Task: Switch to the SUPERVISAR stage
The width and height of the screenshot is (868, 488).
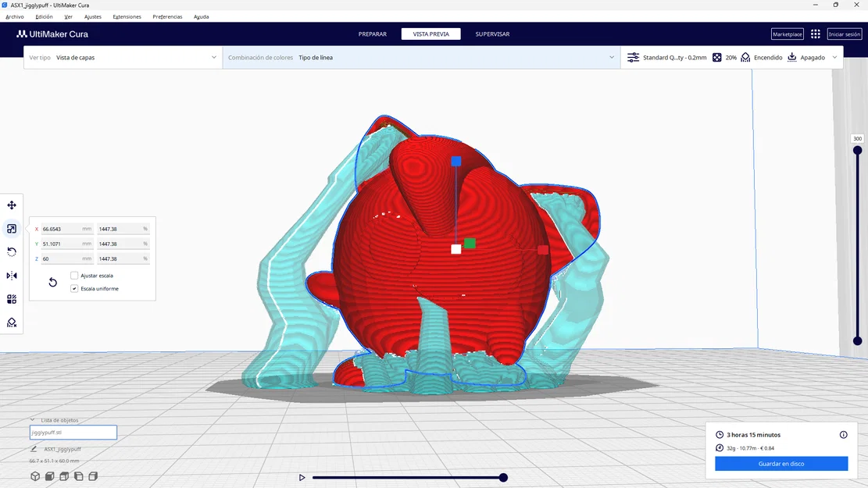Action: pyautogui.click(x=492, y=34)
